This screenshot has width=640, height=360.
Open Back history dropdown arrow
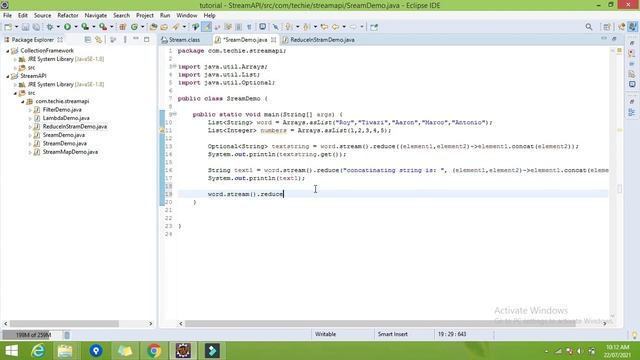344,27
